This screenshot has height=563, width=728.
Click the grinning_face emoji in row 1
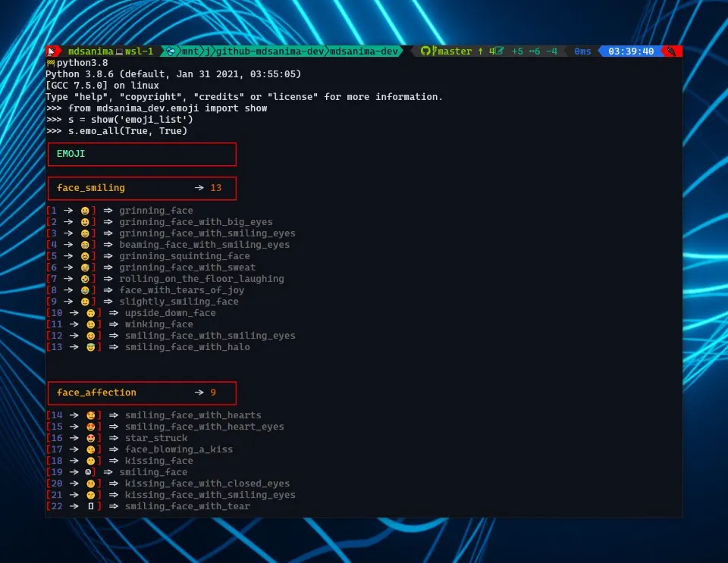(x=85, y=211)
